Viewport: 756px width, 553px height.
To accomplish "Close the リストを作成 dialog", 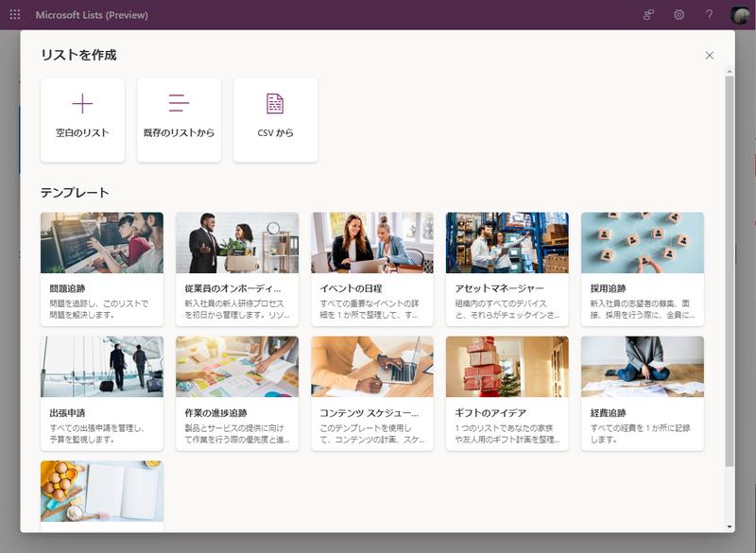I will tap(710, 56).
